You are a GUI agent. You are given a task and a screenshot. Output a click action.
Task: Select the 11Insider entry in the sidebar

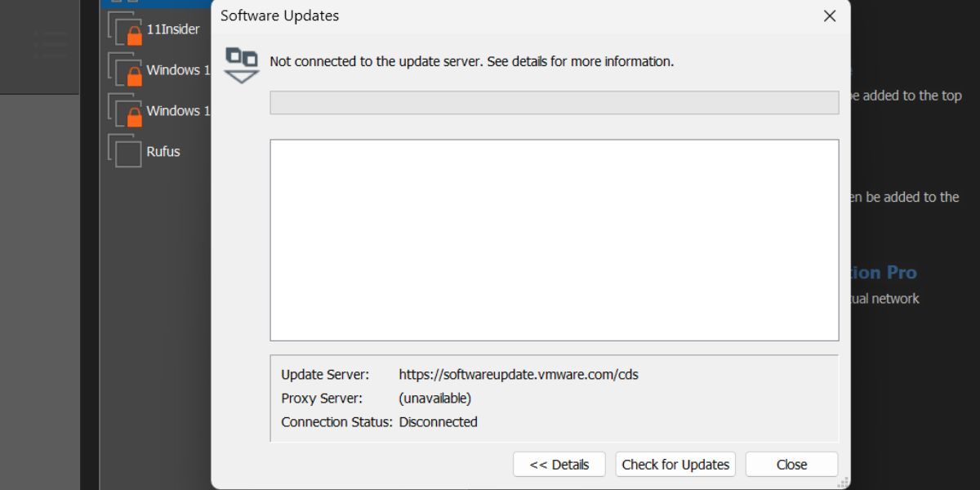pos(173,29)
